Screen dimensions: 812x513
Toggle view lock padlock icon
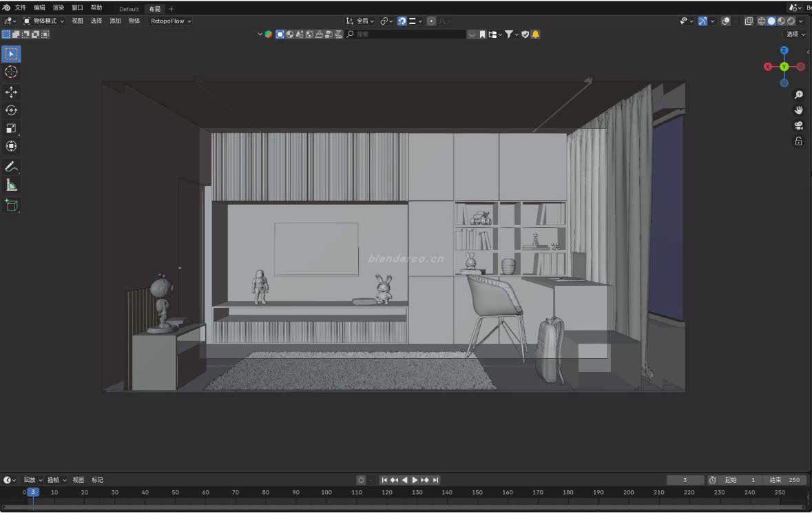pos(798,141)
